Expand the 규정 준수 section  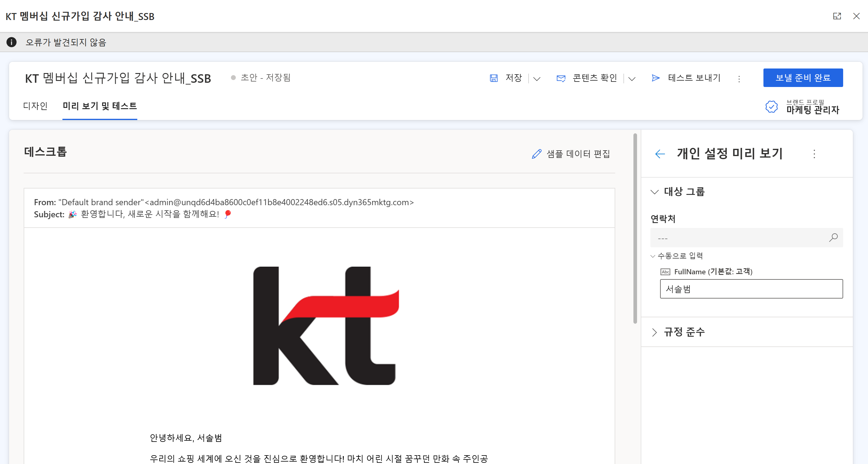coord(654,332)
